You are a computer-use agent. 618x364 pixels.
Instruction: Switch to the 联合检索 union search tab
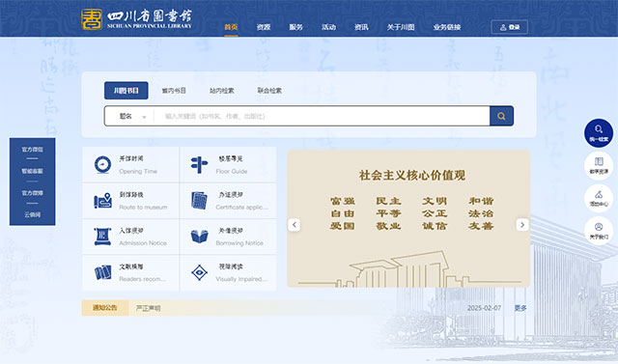point(269,91)
